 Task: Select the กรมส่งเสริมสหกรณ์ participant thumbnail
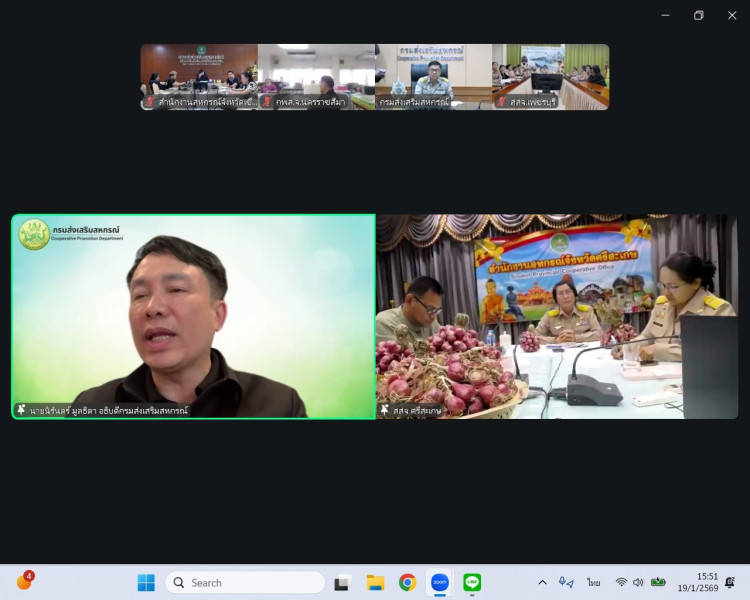pos(433,76)
